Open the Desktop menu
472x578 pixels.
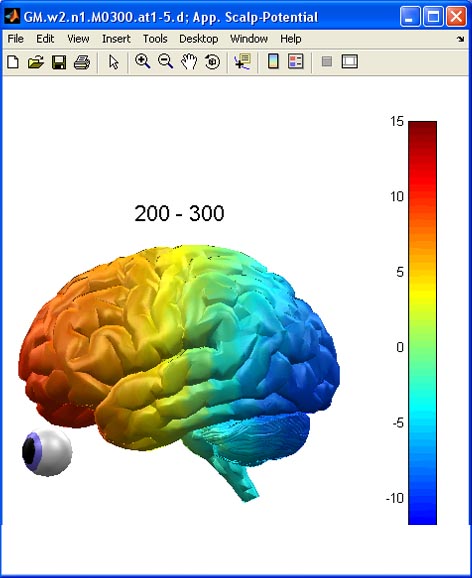pos(198,39)
